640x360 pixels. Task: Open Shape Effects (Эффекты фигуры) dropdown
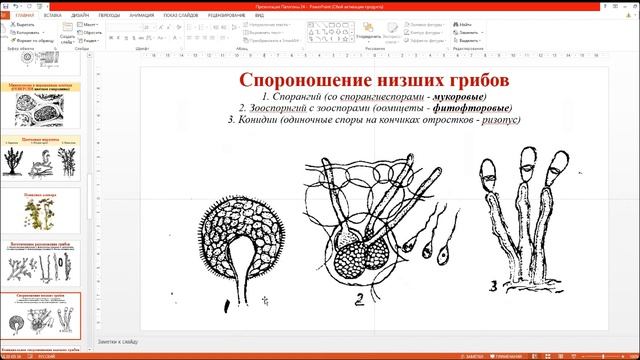pyautogui.click(x=424, y=40)
